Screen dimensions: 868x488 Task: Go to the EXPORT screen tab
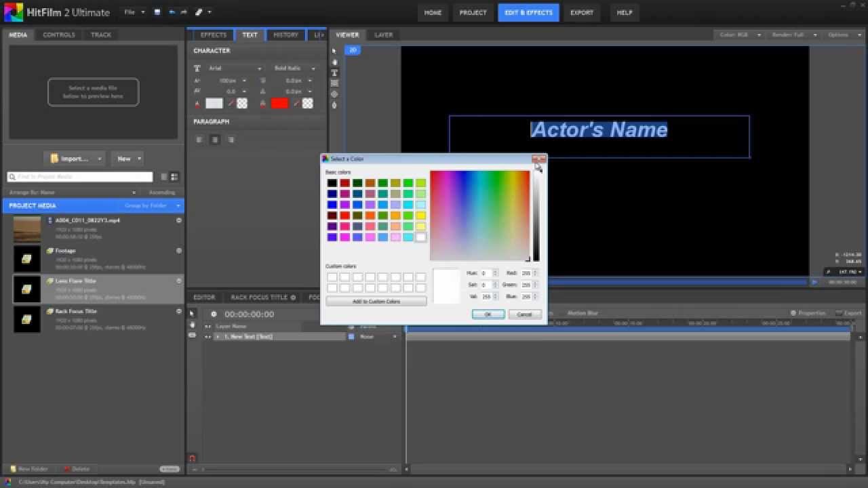pos(582,12)
